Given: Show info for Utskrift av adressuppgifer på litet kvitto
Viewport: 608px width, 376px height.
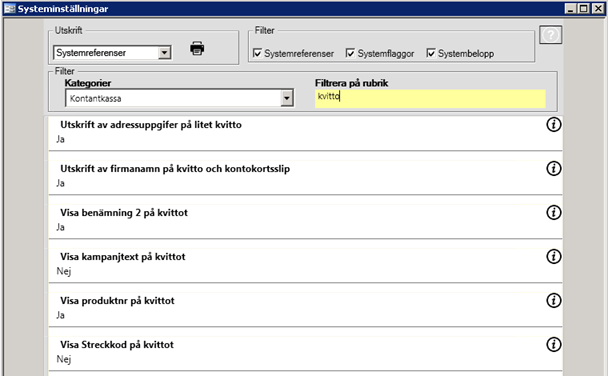Looking at the screenshot, I should 554,124.
